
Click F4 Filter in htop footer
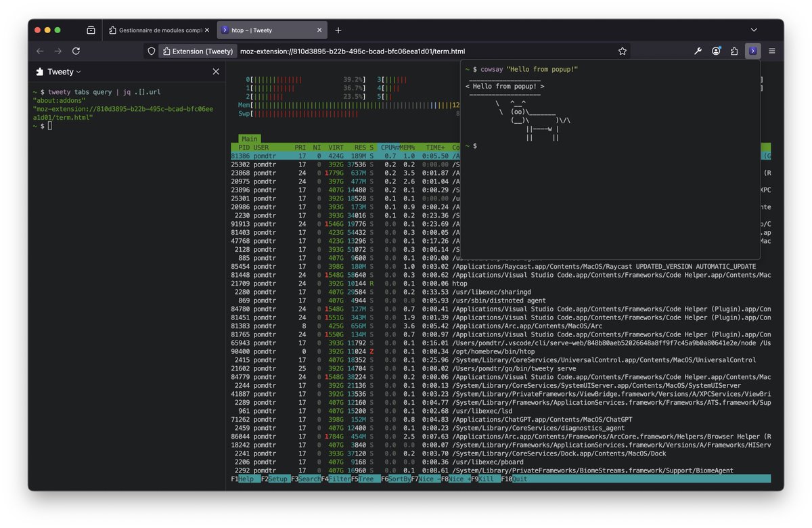[x=336, y=479]
